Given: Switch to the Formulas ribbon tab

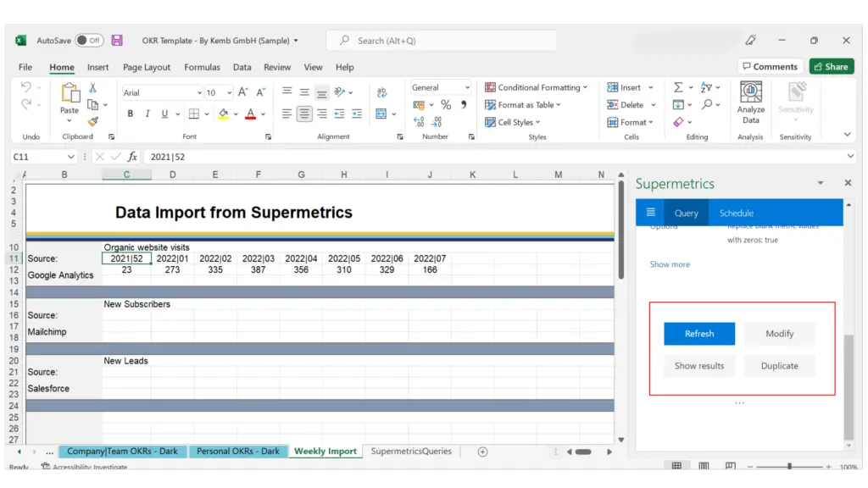Looking at the screenshot, I should pos(202,67).
